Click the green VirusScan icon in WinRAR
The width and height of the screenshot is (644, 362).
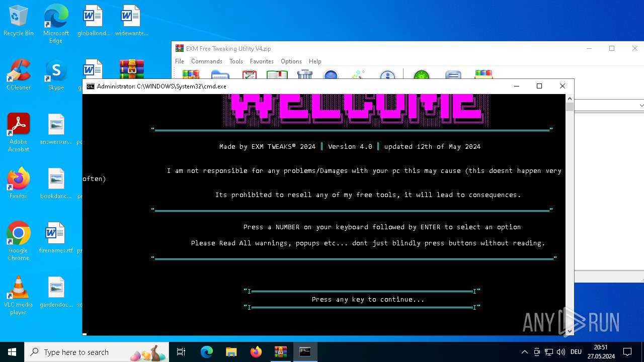(x=422, y=74)
